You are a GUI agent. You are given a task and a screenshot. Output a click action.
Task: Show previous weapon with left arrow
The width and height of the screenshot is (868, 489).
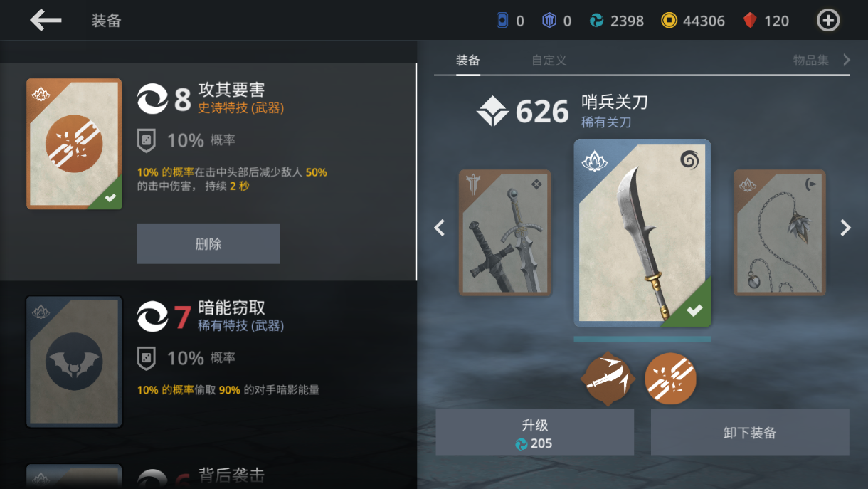tap(440, 228)
